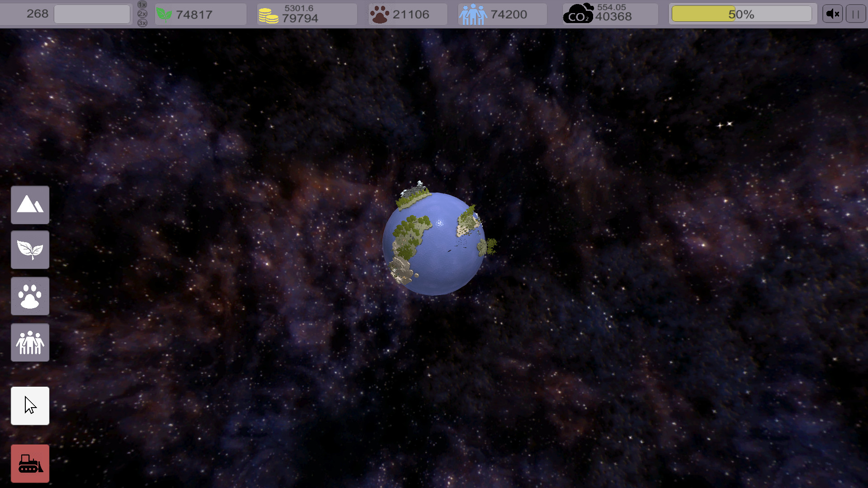Click the 268 counter at top left
The width and height of the screenshot is (868, 488).
pyautogui.click(x=38, y=14)
